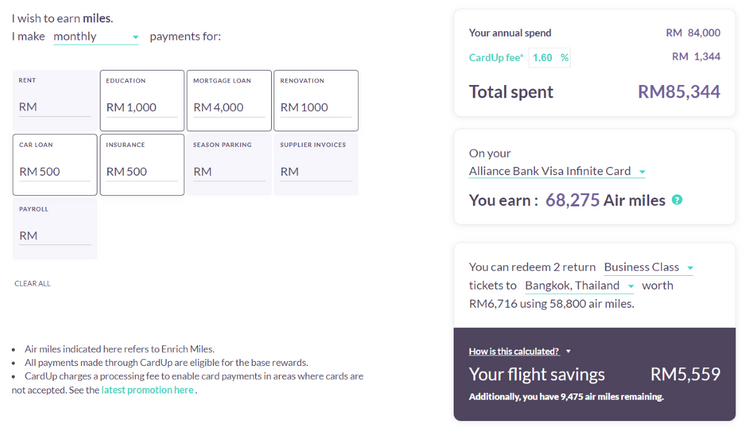The image size is (750, 433).
Task: Edit the Insurance payment amount field
Action: click(141, 172)
